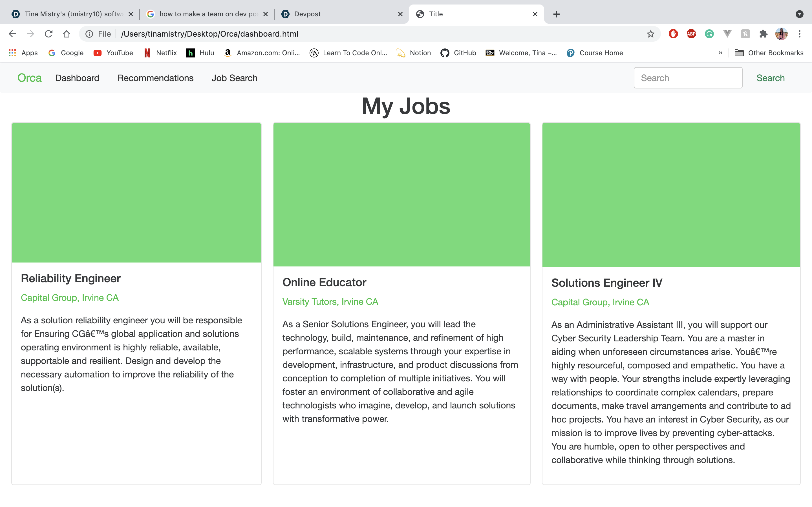Open Chrome three-dot menu
The height and width of the screenshot is (507, 812).
[800, 34]
